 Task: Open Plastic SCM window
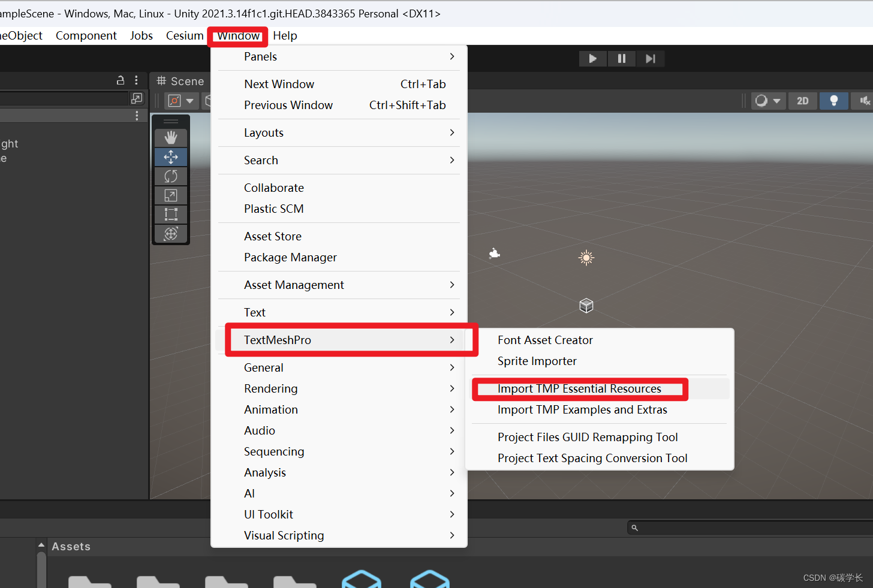(x=339, y=209)
